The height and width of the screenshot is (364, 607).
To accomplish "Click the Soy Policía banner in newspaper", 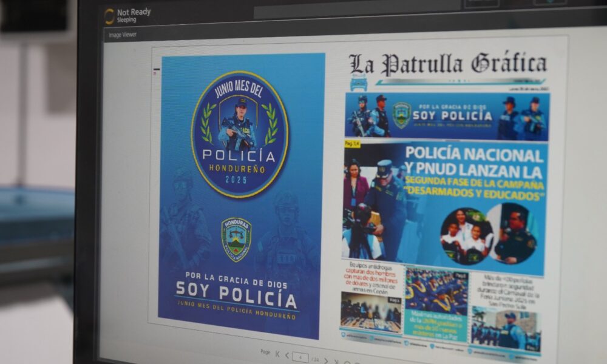I will tap(447, 115).
